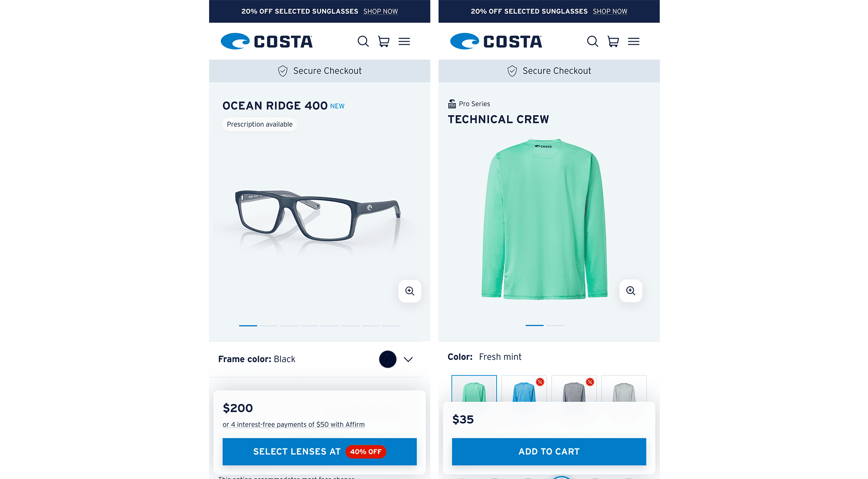The image size is (868, 479).
Task: Open the cart icon on the left page
Action: [x=384, y=41]
